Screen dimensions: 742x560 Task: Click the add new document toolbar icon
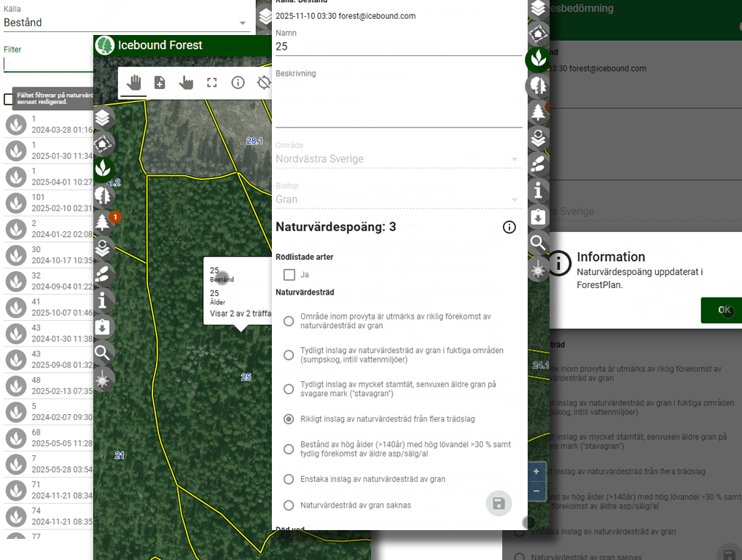click(160, 83)
